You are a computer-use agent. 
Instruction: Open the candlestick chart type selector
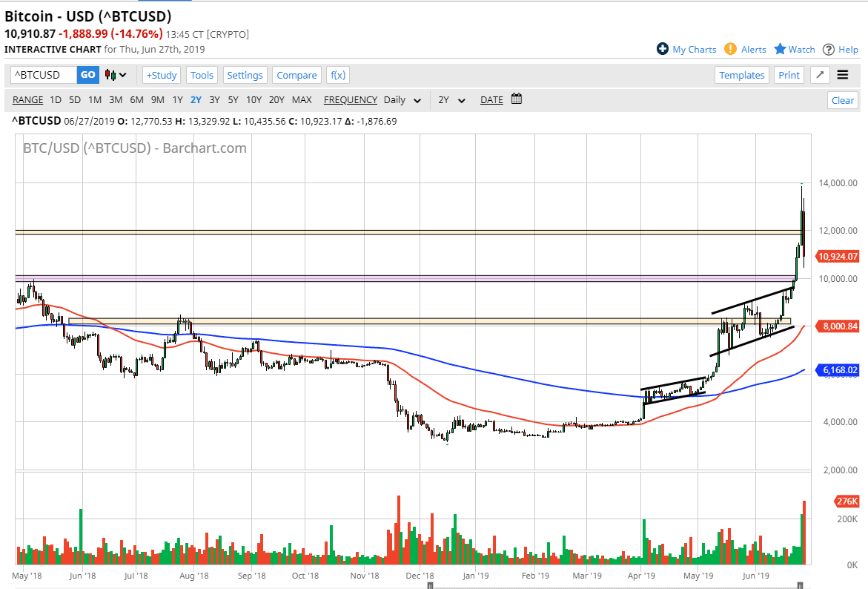pyautogui.click(x=116, y=75)
